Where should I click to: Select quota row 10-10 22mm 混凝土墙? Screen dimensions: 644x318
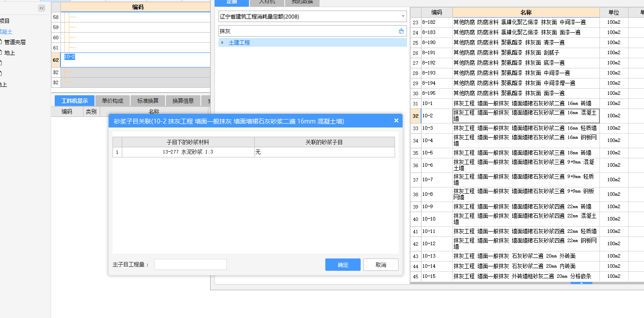pyautogui.click(x=526, y=219)
